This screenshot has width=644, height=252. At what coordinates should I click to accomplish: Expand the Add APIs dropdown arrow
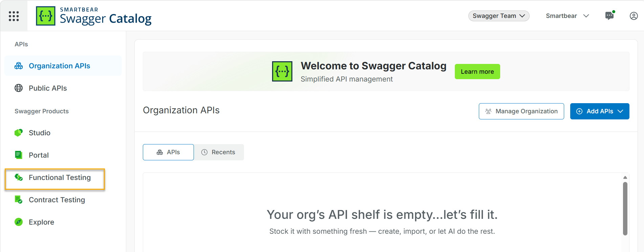tap(620, 111)
